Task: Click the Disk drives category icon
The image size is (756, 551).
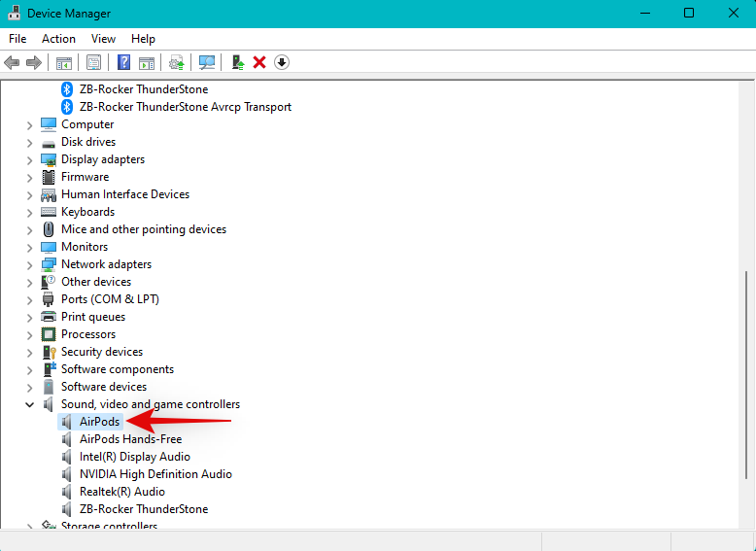Action: [49, 143]
